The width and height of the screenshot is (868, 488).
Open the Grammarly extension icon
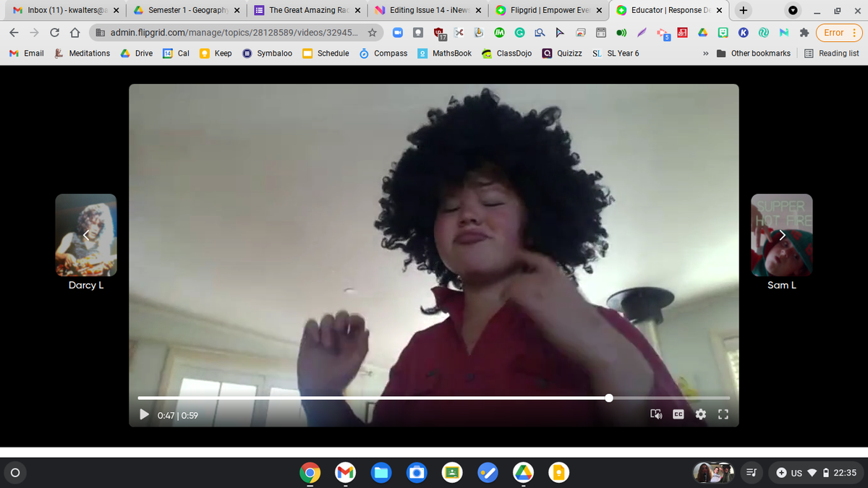coord(520,33)
